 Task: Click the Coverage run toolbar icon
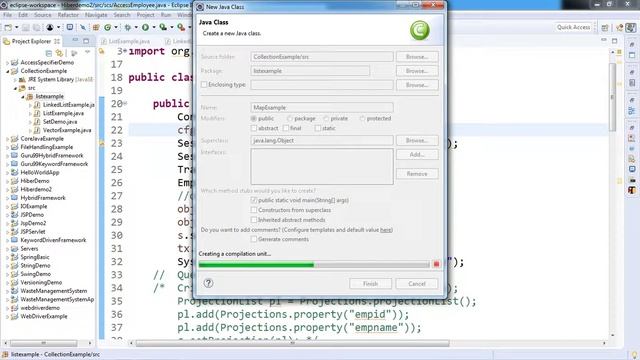[x=163, y=27]
